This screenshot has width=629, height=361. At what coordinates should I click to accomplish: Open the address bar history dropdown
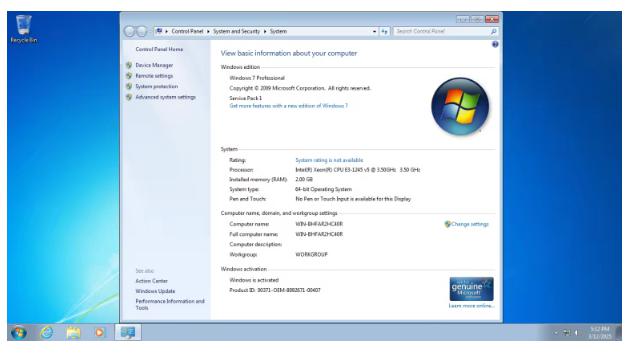click(x=374, y=31)
